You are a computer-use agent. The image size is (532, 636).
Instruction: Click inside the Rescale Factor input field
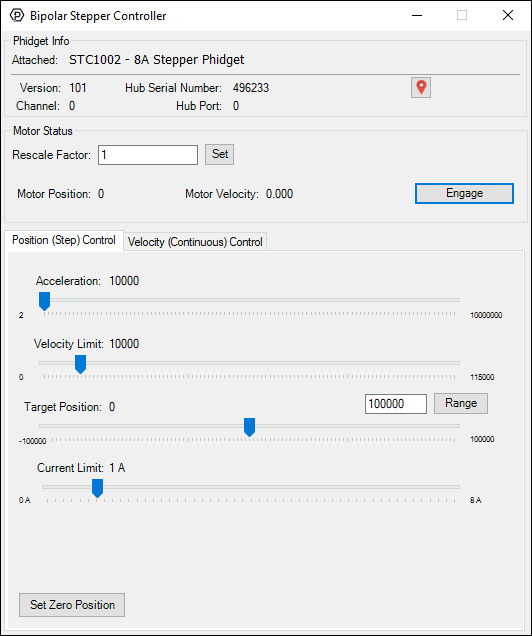click(x=148, y=155)
